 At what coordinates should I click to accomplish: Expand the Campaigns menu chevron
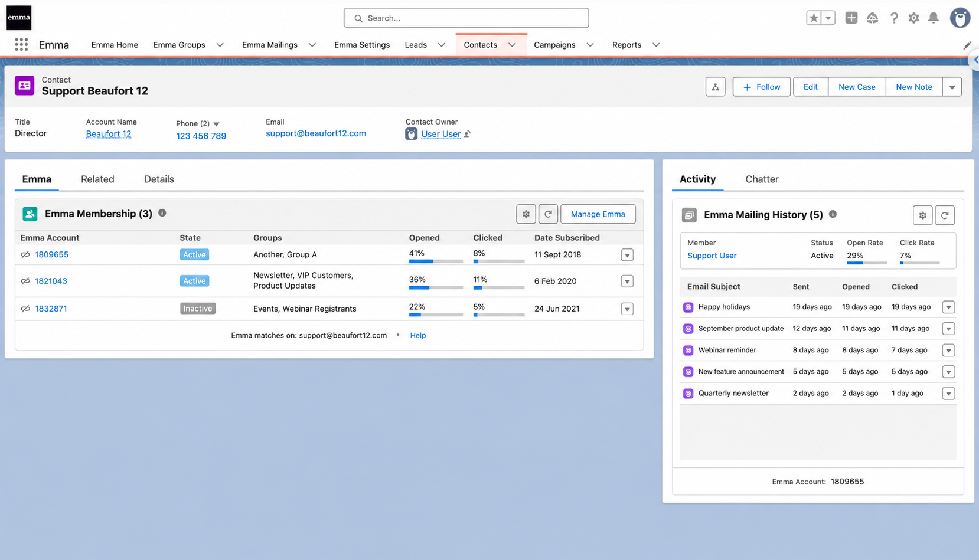coord(590,45)
